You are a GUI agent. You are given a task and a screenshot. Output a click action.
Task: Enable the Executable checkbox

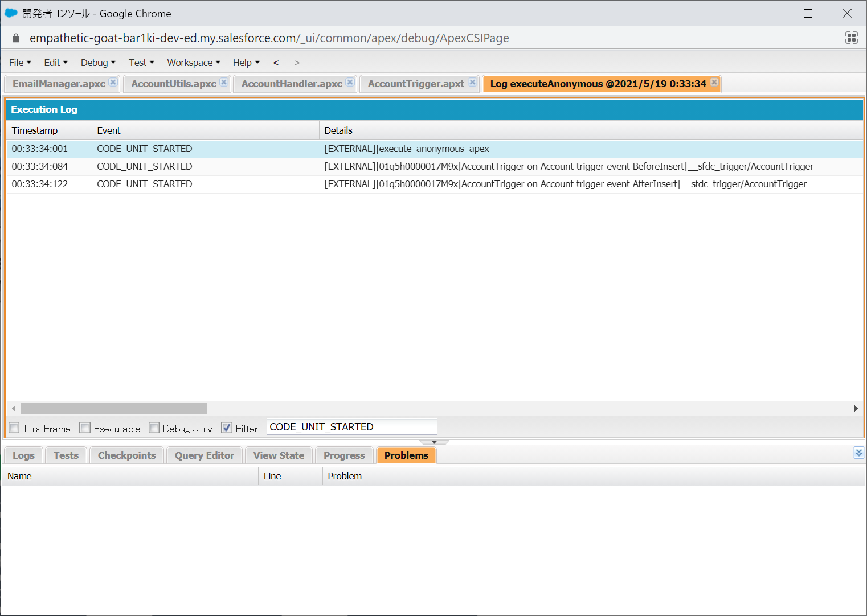pyautogui.click(x=85, y=428)
